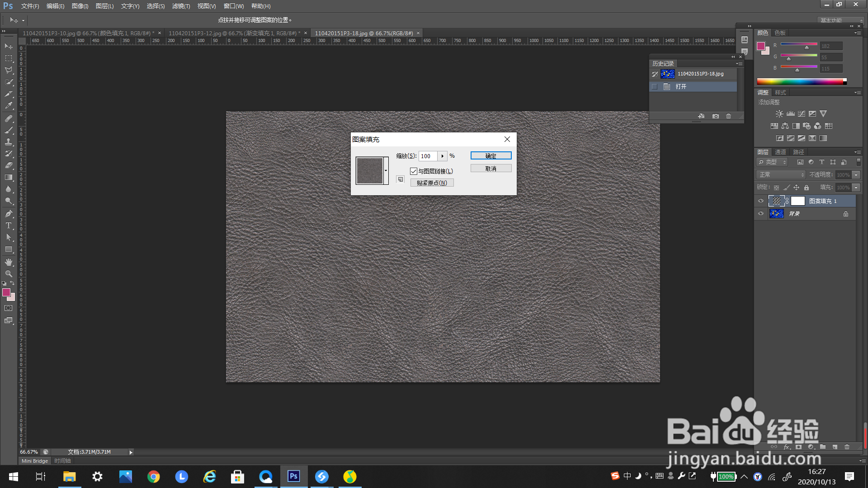Confirm the pattern fill dialog
Screen dimensions: 868x488
[491, 156]
